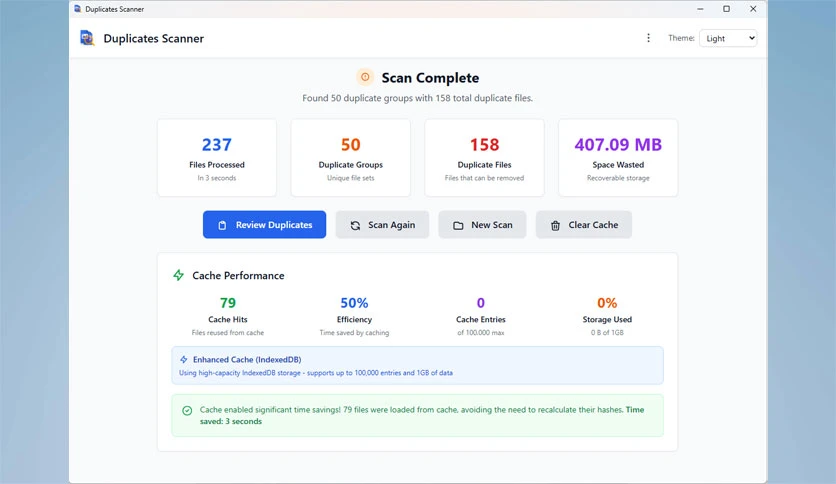Minimize the Duplicates Scanner window
The height and width of the screenshot is (484, 836).
click(700, 9)
